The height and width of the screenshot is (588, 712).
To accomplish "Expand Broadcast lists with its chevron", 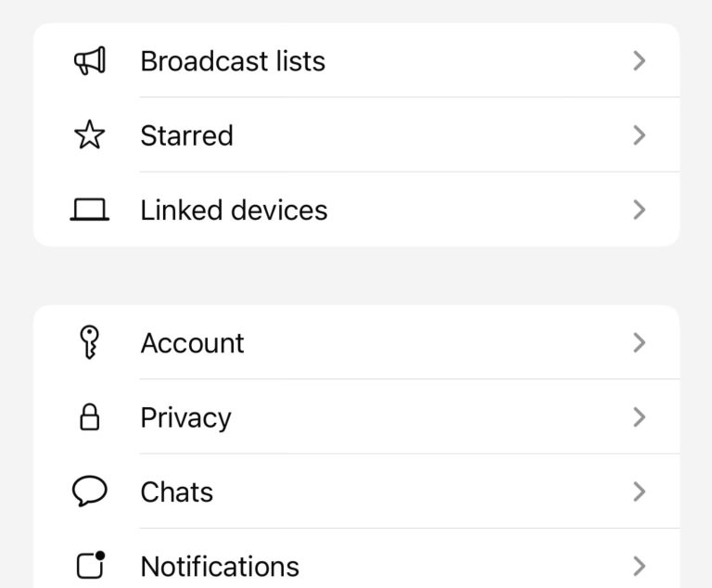I will pyautogui.click(x=639, y=61).
